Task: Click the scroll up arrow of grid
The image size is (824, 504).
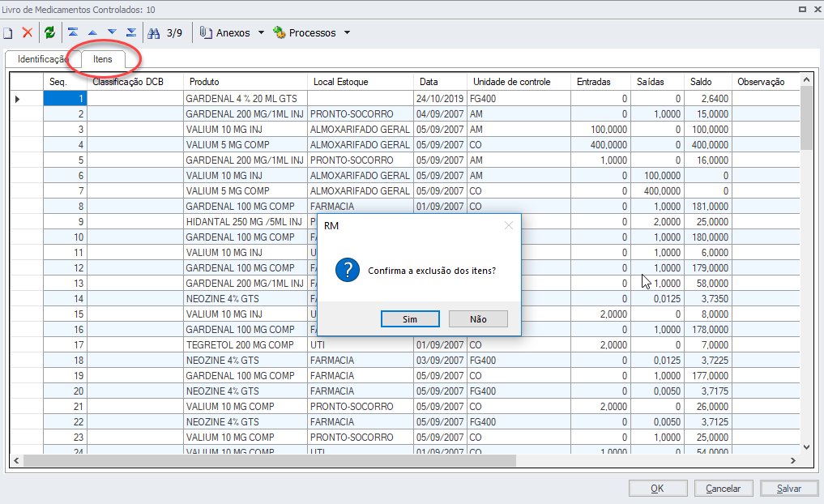Action: 807,79
